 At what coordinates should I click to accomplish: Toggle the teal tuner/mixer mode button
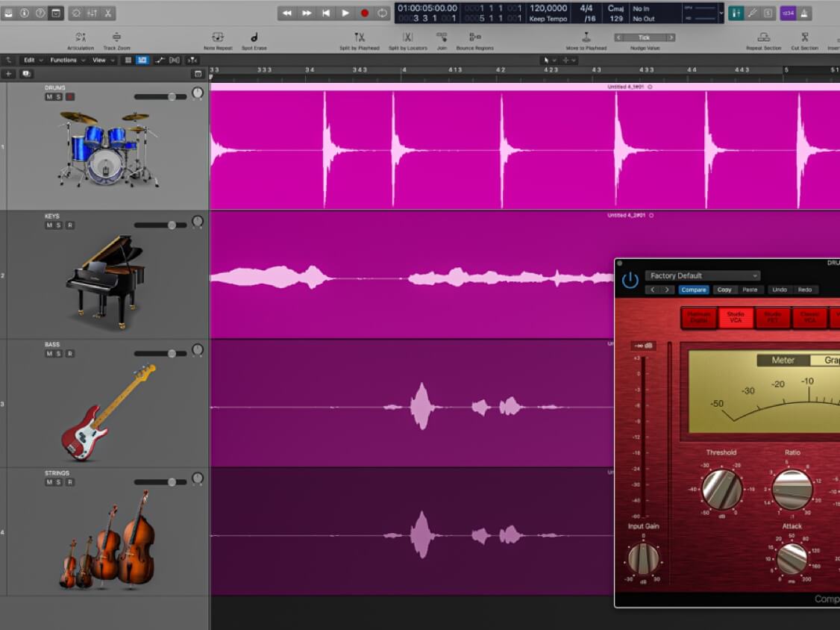pyautogui.click(x=736, y=13)
